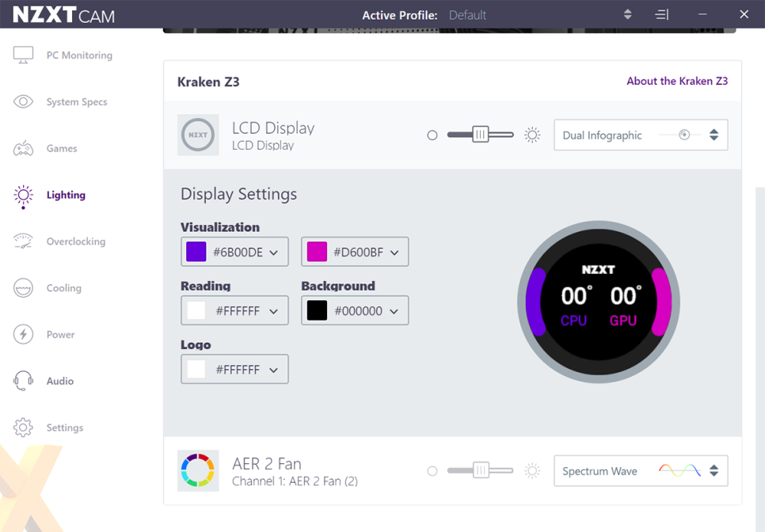Screen dimensions: 765x532
Task: Toggle the side panel icon in title bar
Action: point(661,14)
